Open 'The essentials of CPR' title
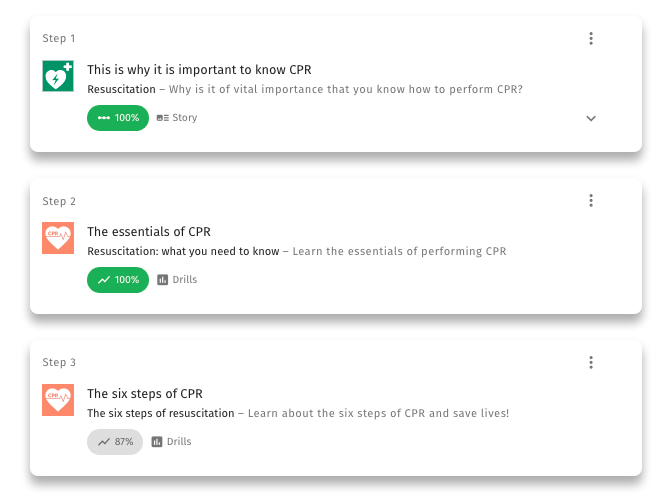 point(149,231)
